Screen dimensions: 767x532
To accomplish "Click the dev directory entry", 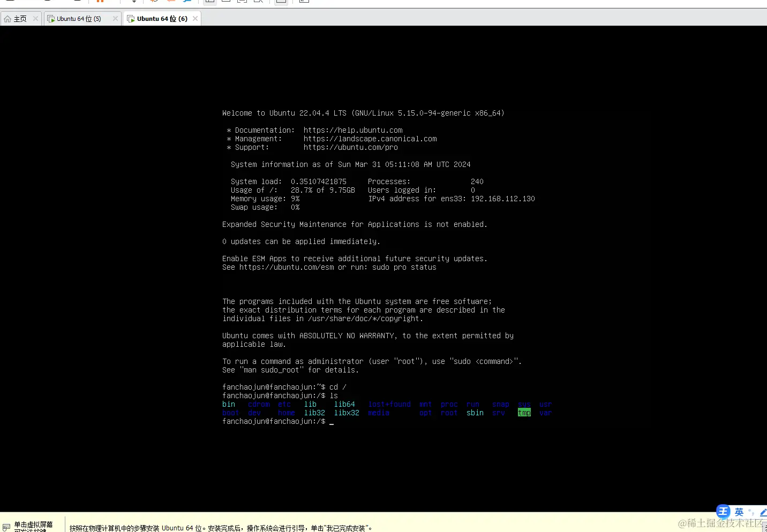I will pos(254,413).
